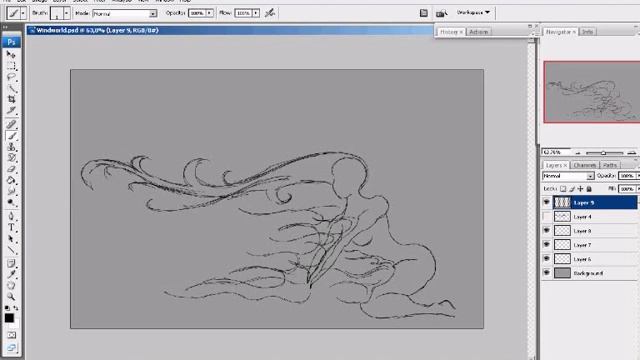Show Layer 4 via its visibility box
Screen dimensions: 640x360
pos(547,217)
